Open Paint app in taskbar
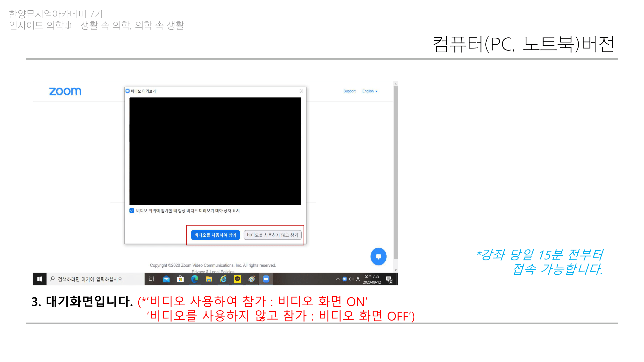The height and width of the screenshot is (362, 644). click(252, 279)
